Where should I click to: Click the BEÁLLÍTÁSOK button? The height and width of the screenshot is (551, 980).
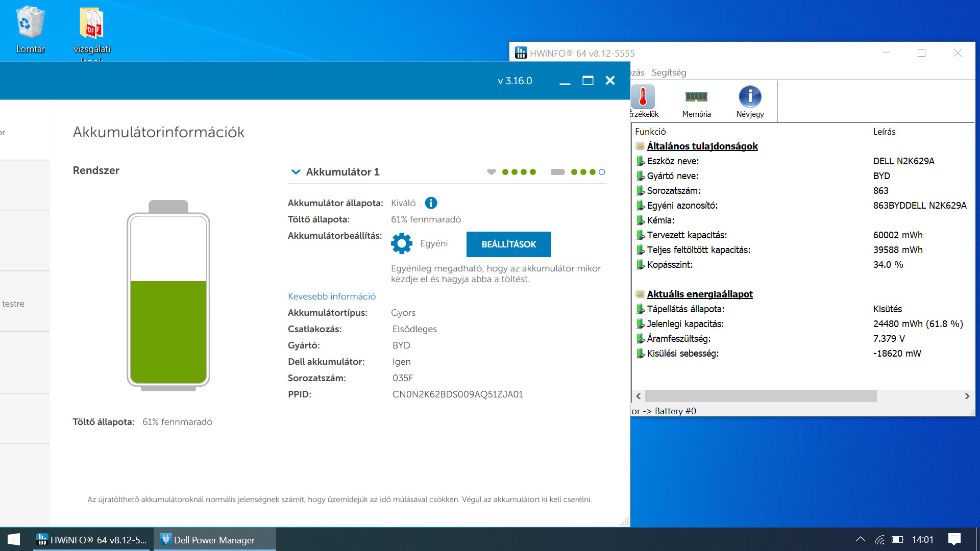pyautogui.click(x=509, y=244)
